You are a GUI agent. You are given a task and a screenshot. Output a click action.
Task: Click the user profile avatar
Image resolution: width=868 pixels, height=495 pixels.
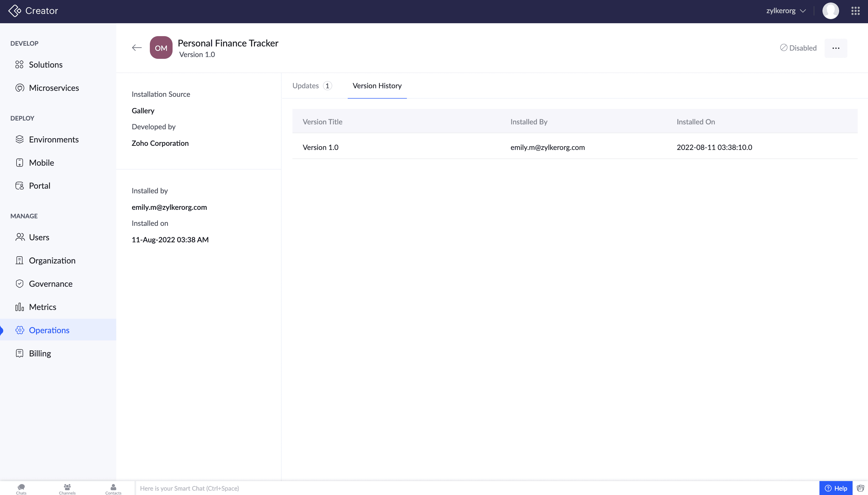click(830, 11)
